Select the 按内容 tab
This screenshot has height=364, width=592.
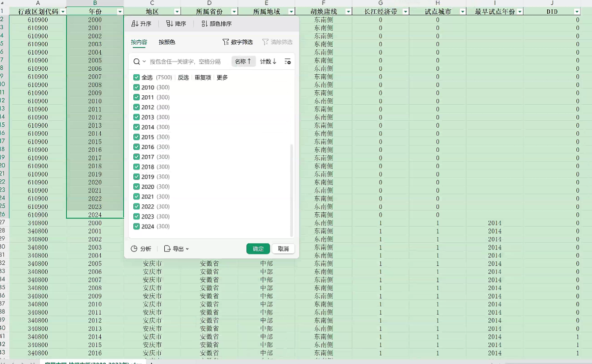pos(139,42)
